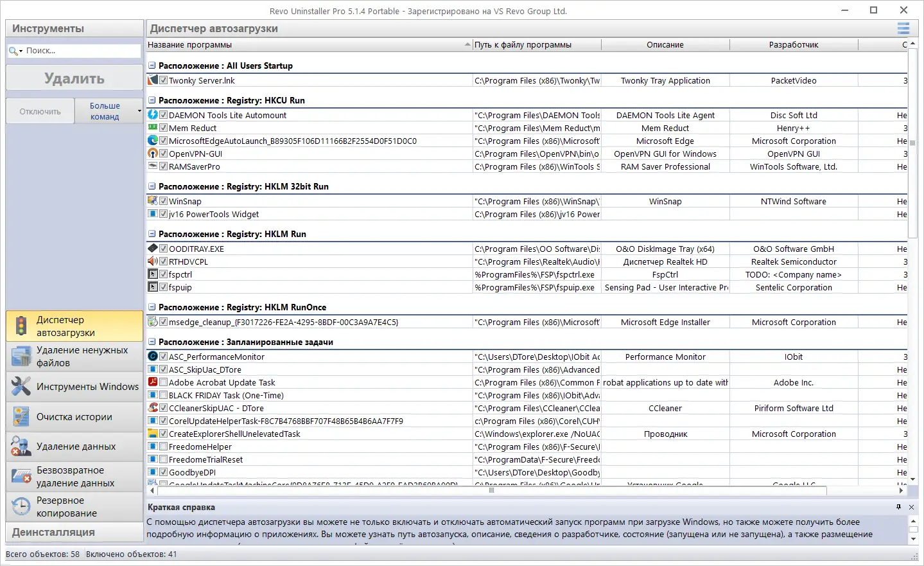Toggle the WinSnap startup checkbox
The width and height of the screenshot is (924, 566).
[x=164, y=201]
